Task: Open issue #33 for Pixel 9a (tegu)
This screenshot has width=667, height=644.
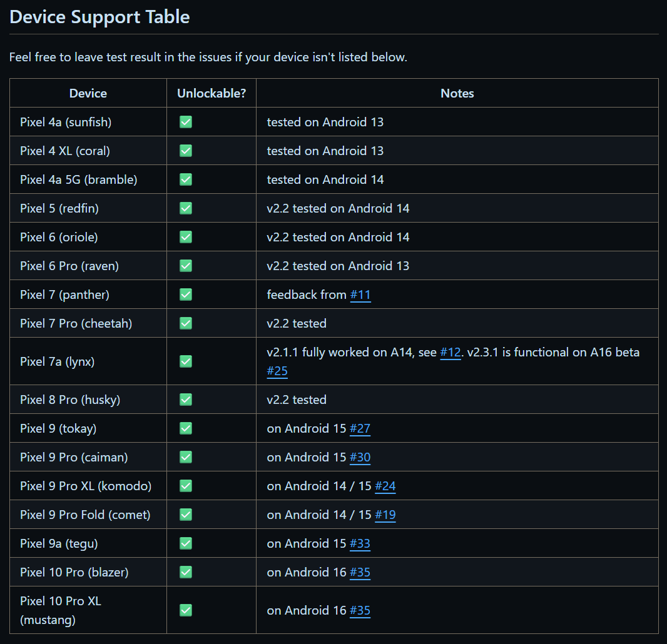Action: pyautogui.click(x=360, y=543)
